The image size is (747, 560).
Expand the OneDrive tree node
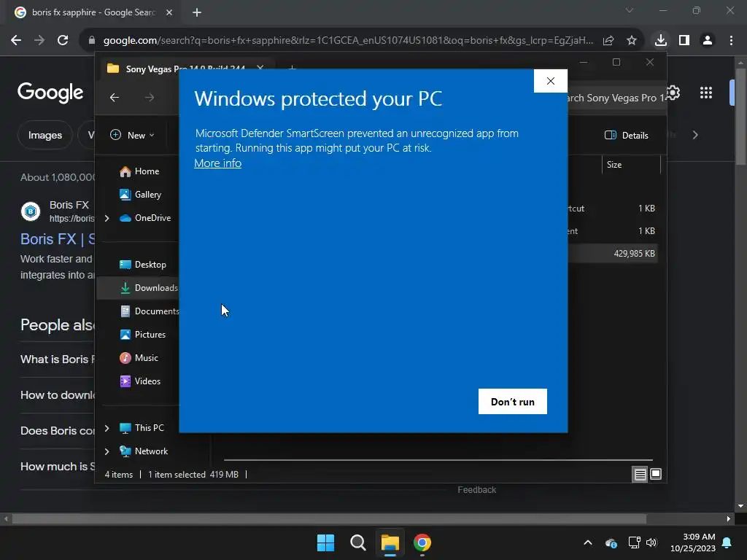point(107,218)
